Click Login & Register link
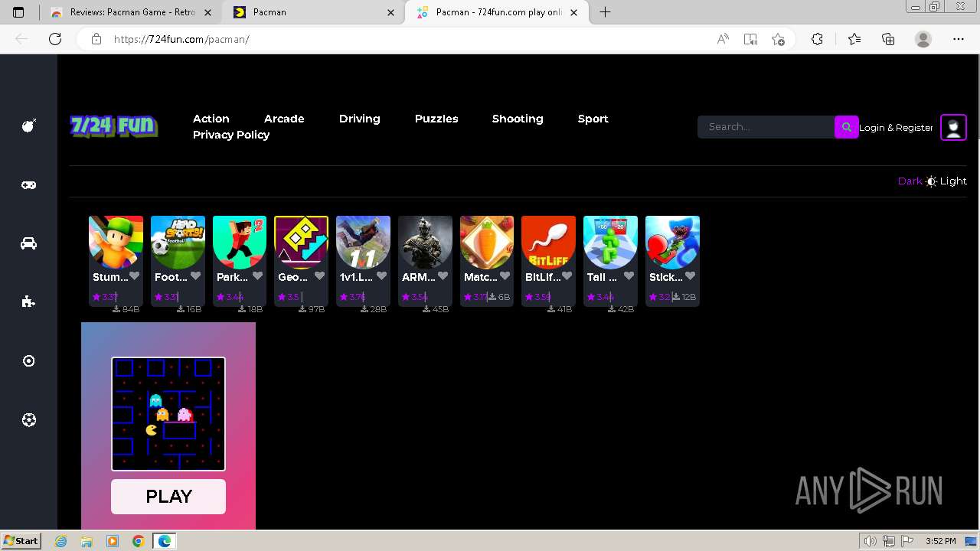The width and height of the screenshot is (980, 551). (x=896, y=128)
